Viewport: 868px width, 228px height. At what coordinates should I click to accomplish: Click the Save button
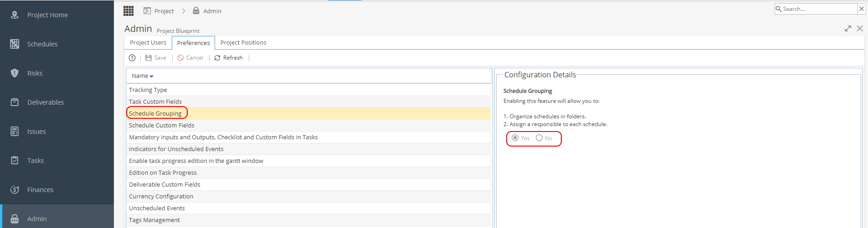point(156,58)
